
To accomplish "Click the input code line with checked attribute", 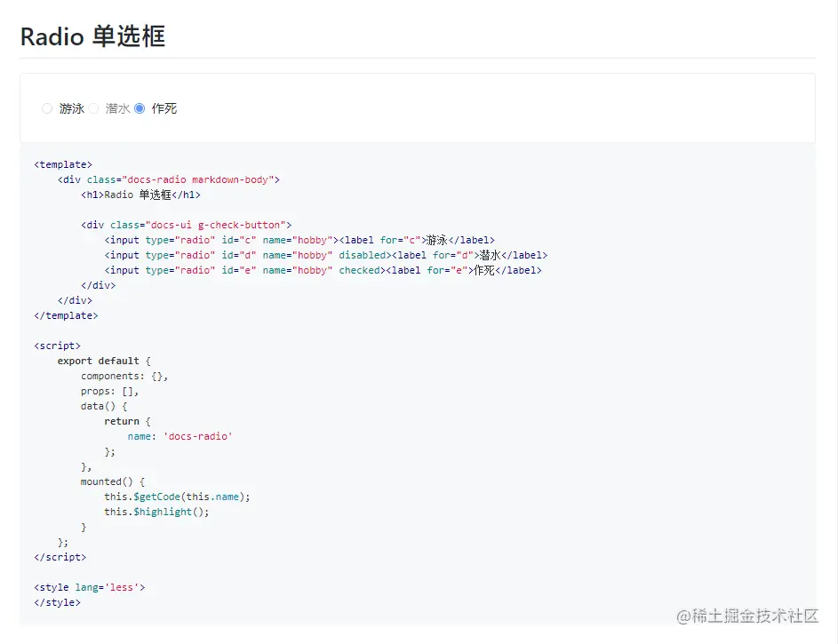I will pyautogui.click(x=323, y=270).
